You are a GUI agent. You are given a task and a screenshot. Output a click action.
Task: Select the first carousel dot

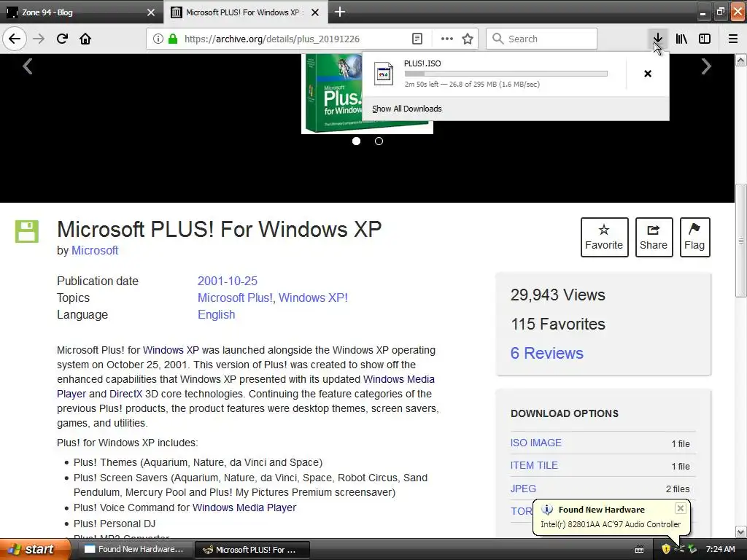[356, 141]
